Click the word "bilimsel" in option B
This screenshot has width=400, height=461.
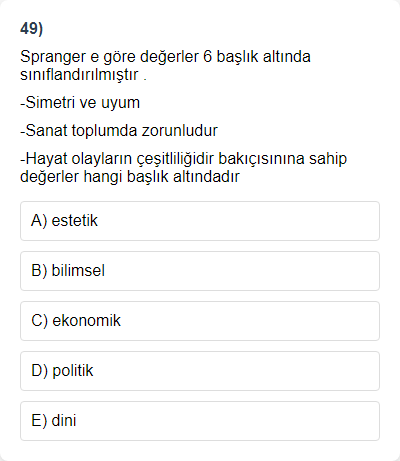(78, 270)
